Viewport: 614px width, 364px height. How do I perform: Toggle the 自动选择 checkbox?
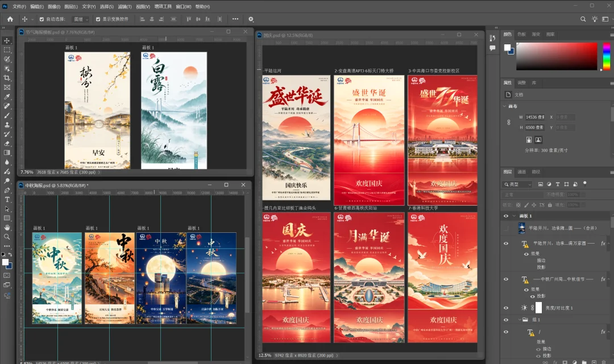[42, 19]
